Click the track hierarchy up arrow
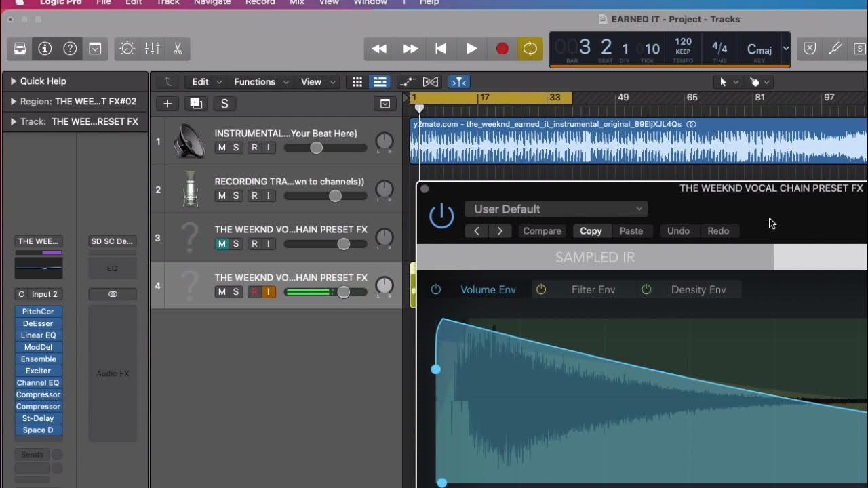 pos(167,82)
